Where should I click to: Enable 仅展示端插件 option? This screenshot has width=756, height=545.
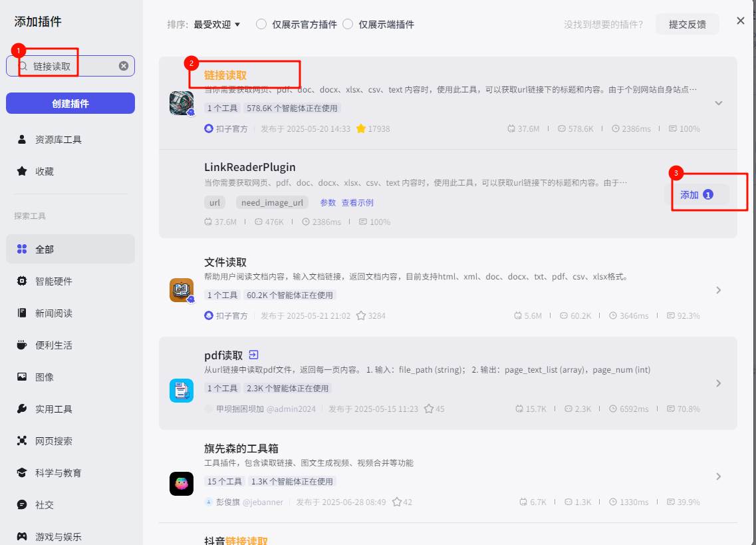(348, 25)
